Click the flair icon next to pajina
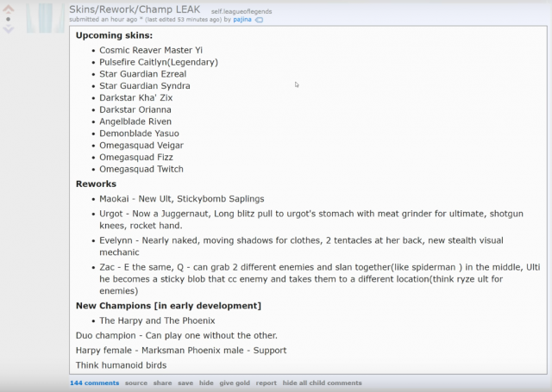Screen dimensions: 552x392 (x=259, y=19)
